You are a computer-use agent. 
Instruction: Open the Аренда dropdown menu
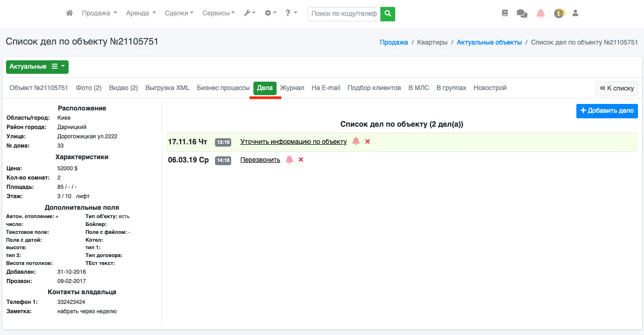click(x=141, y=13)
